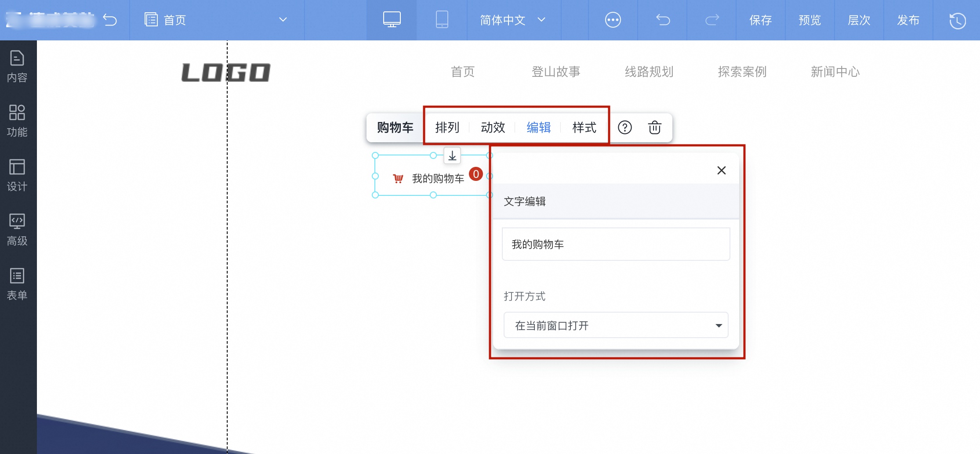Click the 探索案例 navigation item
The height and width of the screenshot is (454, 980).
(742, 72)
